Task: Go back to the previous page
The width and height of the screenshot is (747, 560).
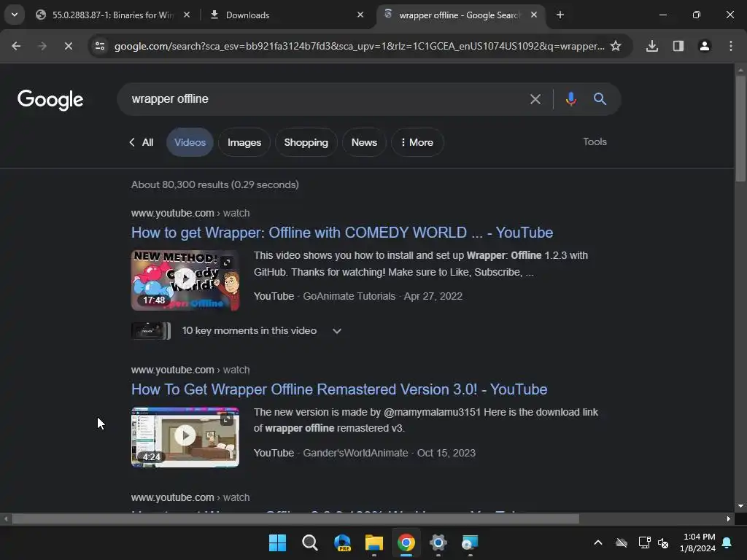Action: [16, 46]
